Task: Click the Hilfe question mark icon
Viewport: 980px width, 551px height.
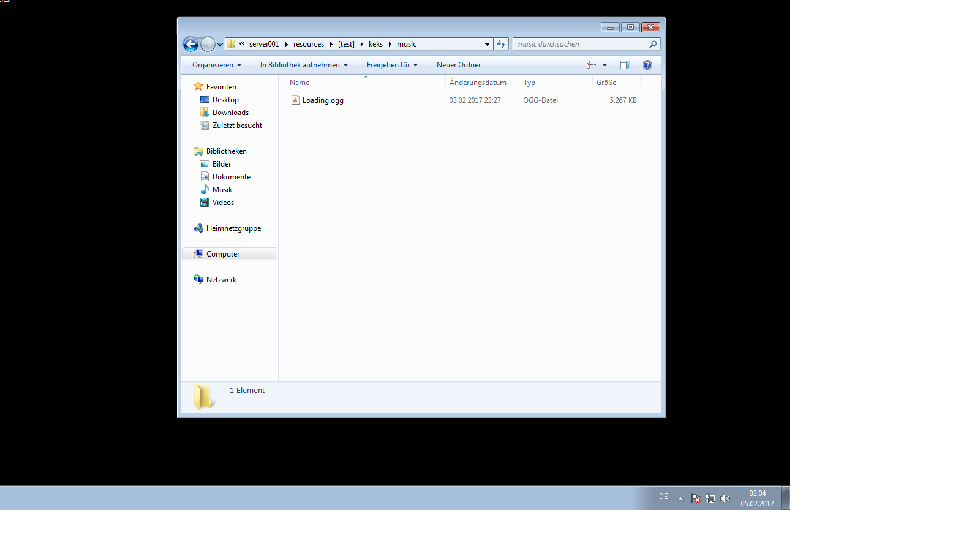Action: 647,64
